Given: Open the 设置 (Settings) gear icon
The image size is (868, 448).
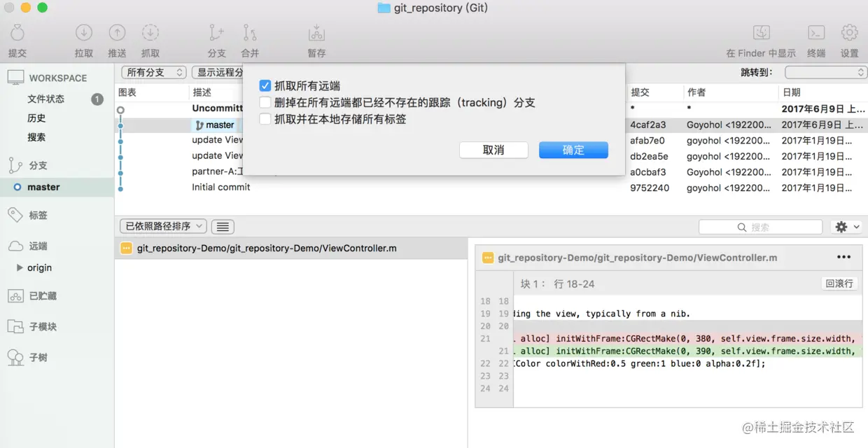Looking at the screenshot, I should tap(850, 33).
